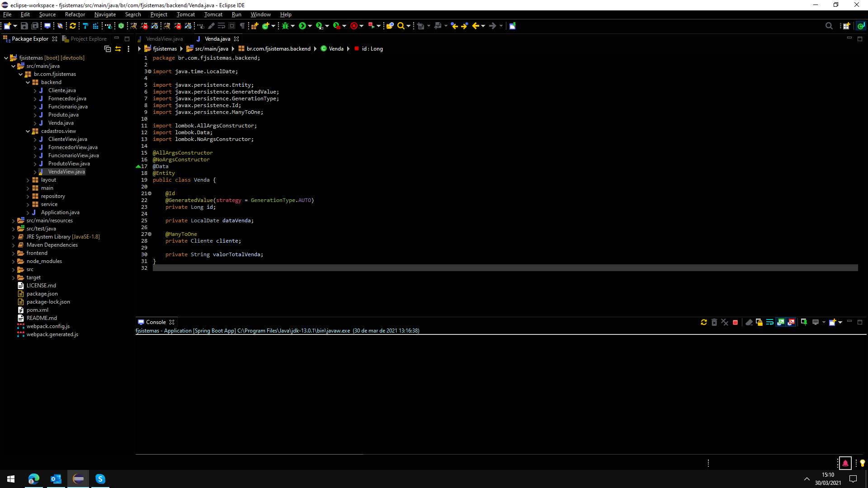Expand the repository package
The image size is (868, 488).
28,196
